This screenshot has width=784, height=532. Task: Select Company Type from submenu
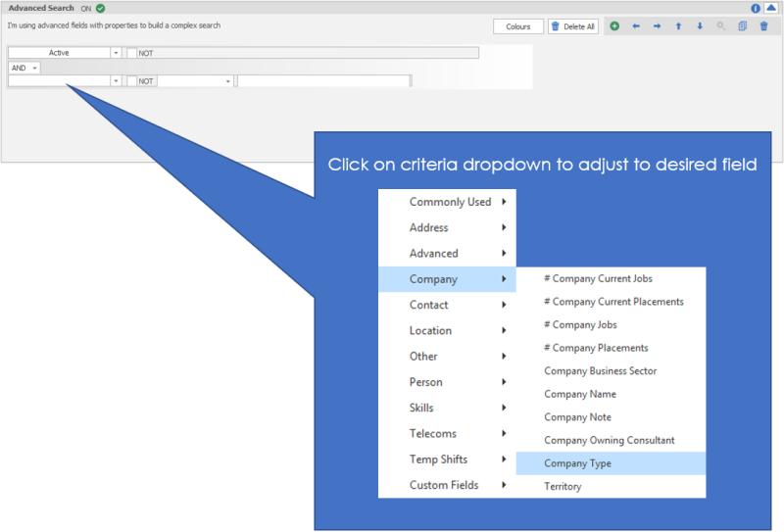tap(578, 463)
